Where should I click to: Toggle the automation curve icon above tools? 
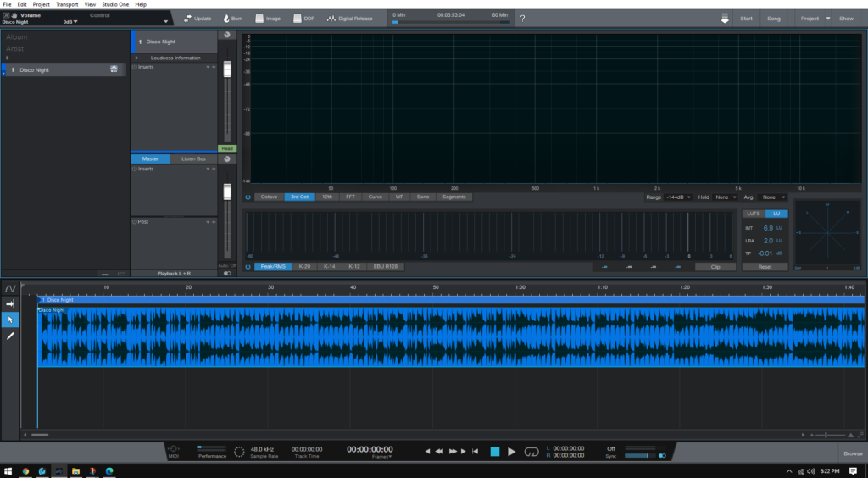(x=10, y=288)
